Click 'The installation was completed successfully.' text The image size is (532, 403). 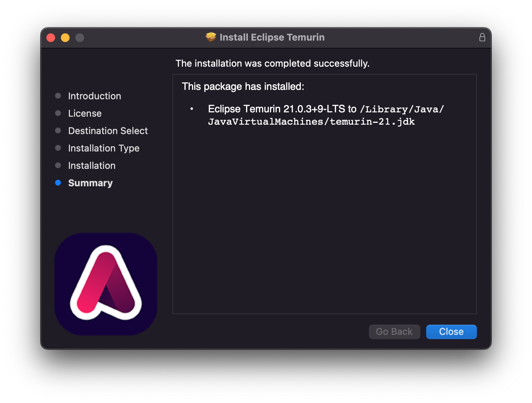tap(273, 63)
